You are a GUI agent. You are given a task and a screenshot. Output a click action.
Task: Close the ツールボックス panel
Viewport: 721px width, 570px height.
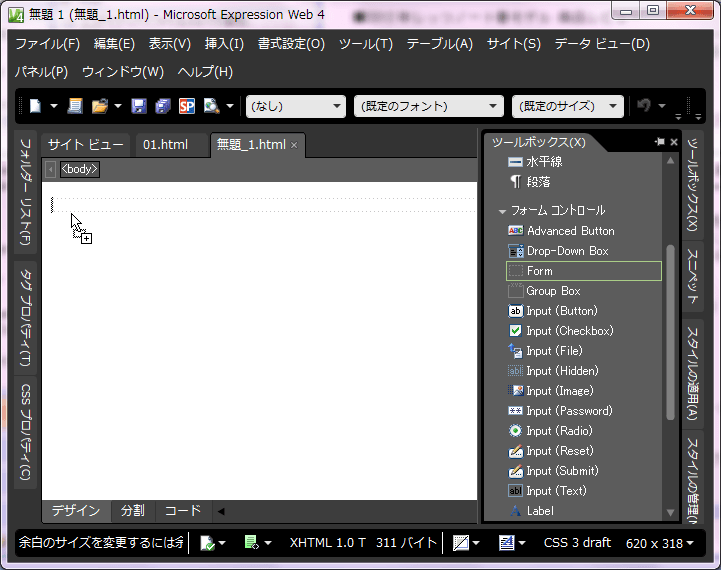coord(674,142)
